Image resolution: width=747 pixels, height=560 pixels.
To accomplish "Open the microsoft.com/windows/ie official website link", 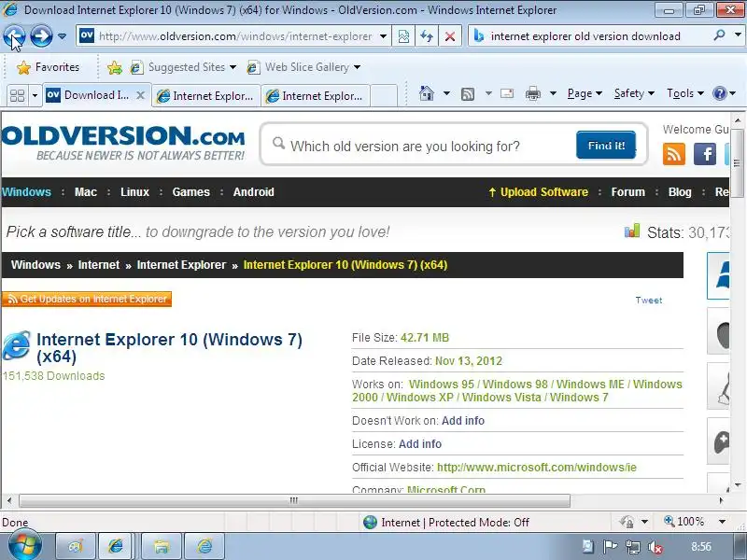I will tap(536, 468).
